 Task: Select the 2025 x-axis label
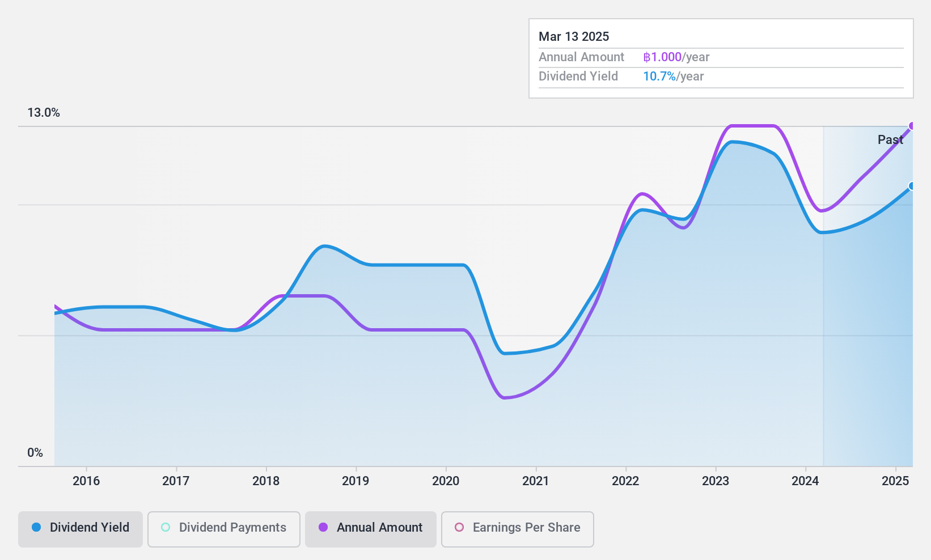point(895,481)
